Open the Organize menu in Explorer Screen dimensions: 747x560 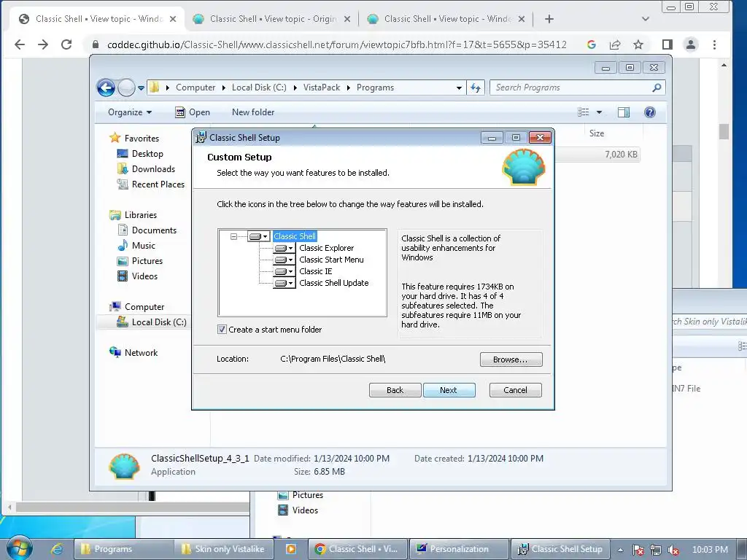coord(130,112)
